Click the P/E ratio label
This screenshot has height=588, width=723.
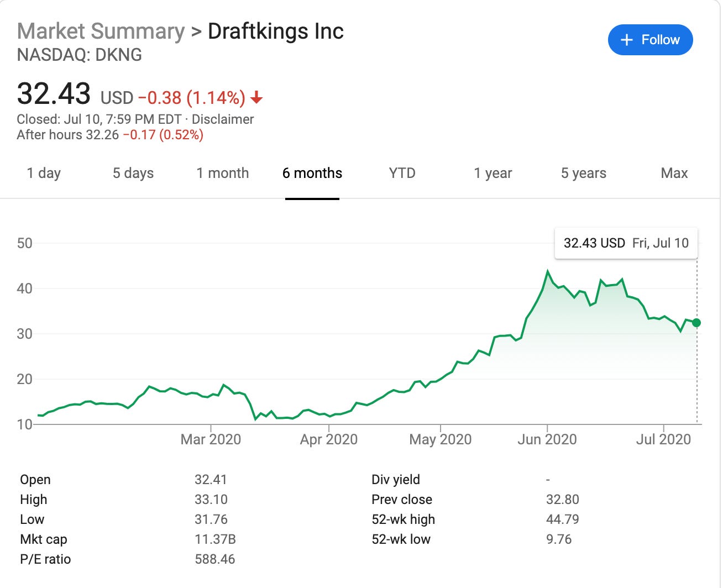pos(45,559)
